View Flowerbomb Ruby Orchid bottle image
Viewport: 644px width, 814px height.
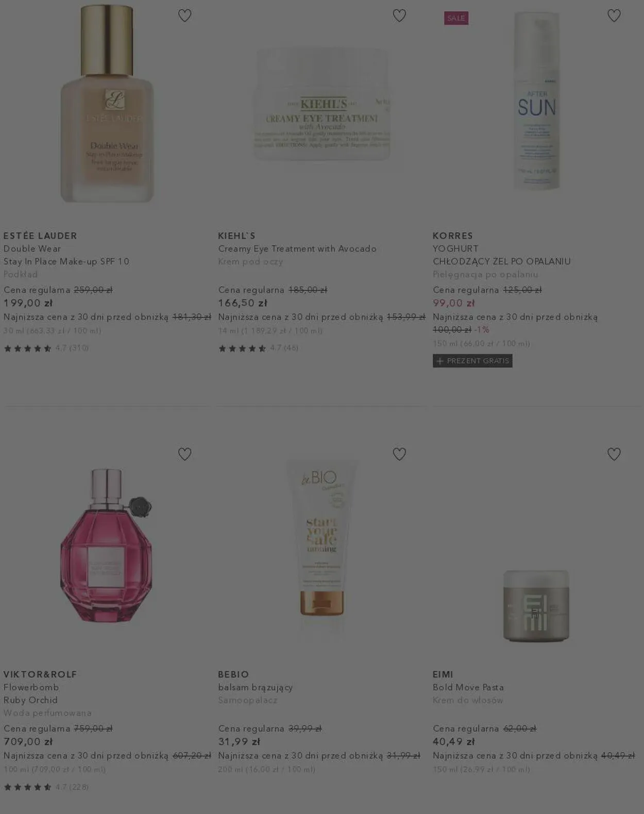pyautogui.click(x=106, y=545)
